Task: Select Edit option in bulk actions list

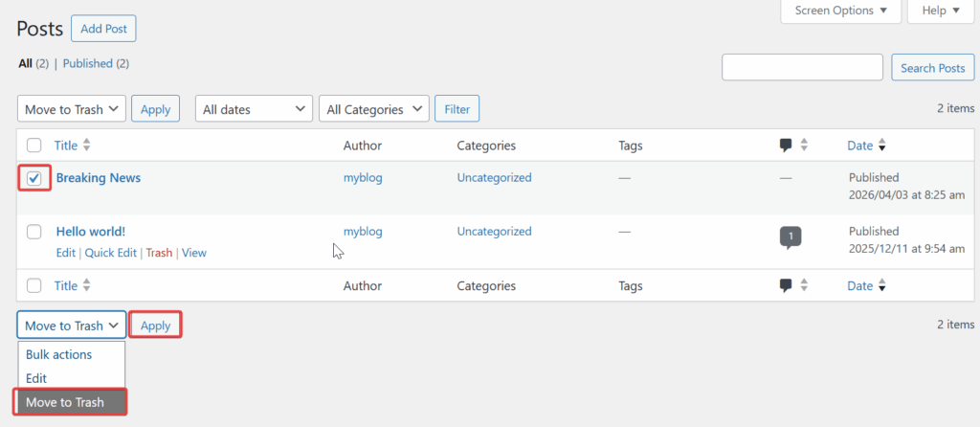Action: point(36,378)
